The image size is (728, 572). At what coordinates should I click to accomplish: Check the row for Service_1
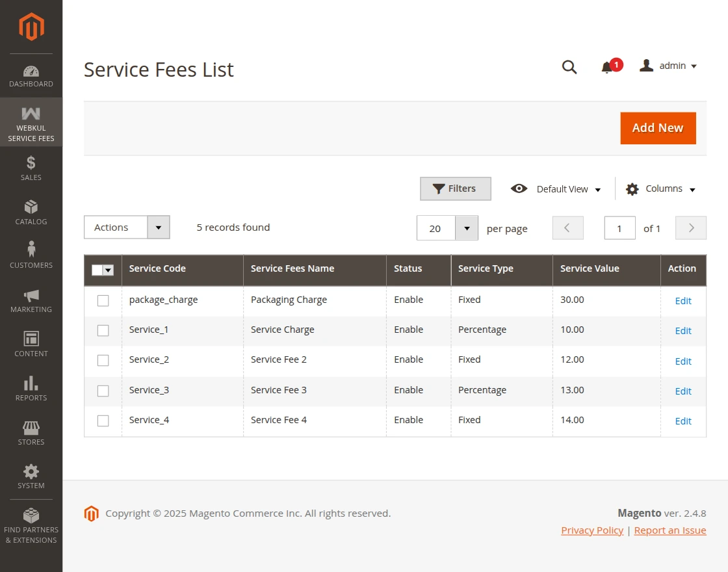(x=103, y=330)
